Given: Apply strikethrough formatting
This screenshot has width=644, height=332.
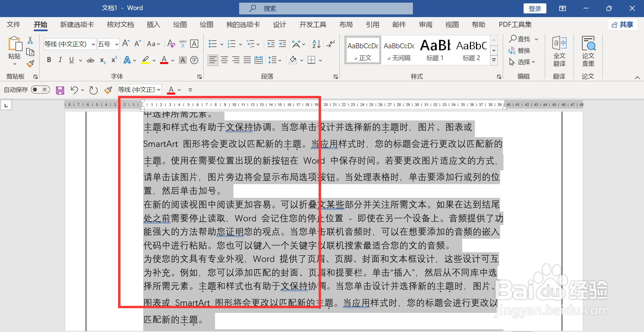Looking at the screenshot, I should point(91,60).
